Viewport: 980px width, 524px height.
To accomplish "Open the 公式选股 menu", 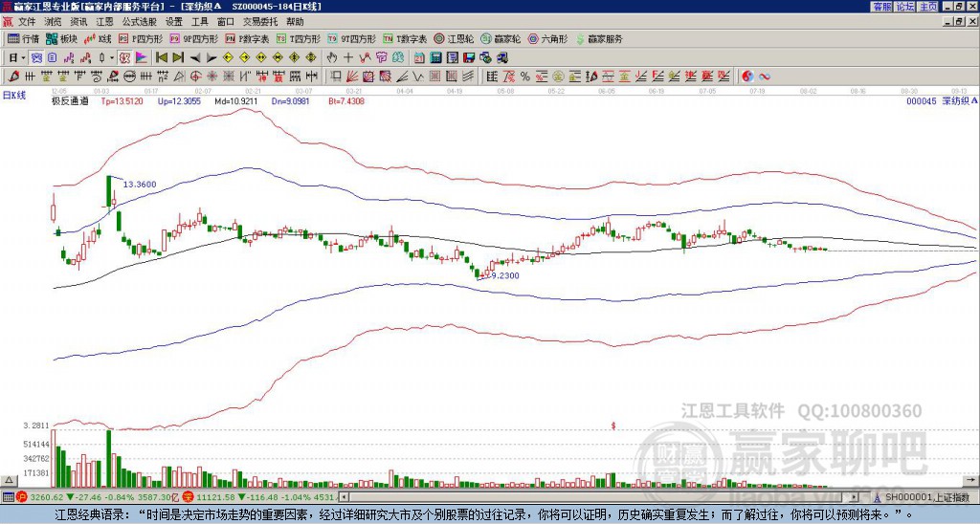I will pyautogui.click(x=140, y=22).
